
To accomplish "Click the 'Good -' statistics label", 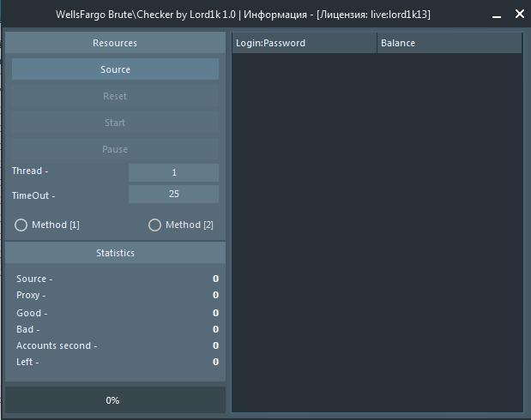I will pyautogui.click(x=32, y=313).
